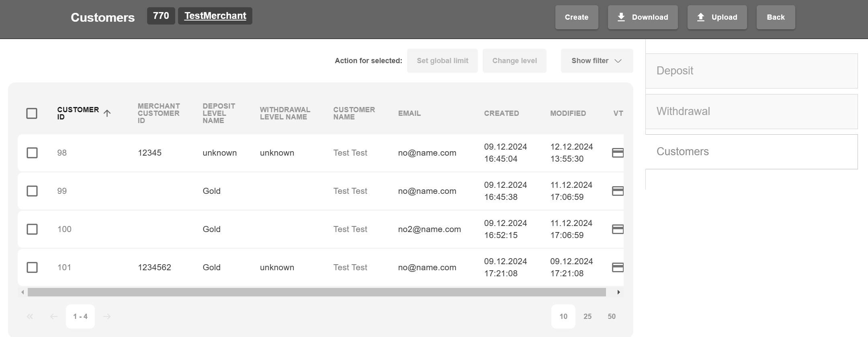This screenshot has width=868, height=337.
Task: Set page size to 25 rows
Action: pyautogui.click(x=587, y=316)
